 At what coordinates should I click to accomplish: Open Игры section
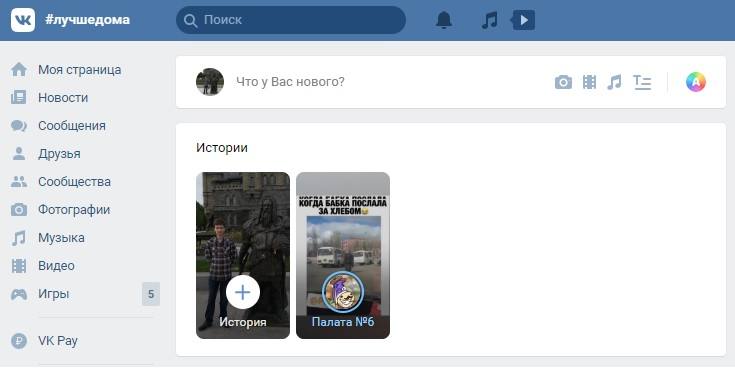click(53, 294)
